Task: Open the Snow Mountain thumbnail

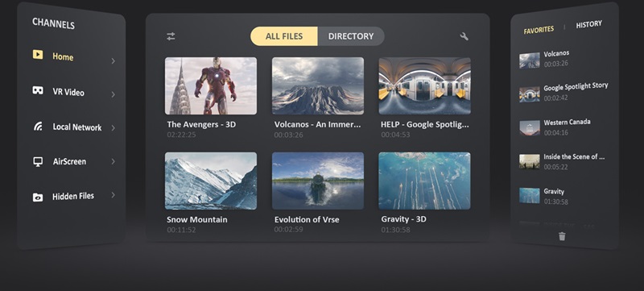Action: [x=211, y=181]
